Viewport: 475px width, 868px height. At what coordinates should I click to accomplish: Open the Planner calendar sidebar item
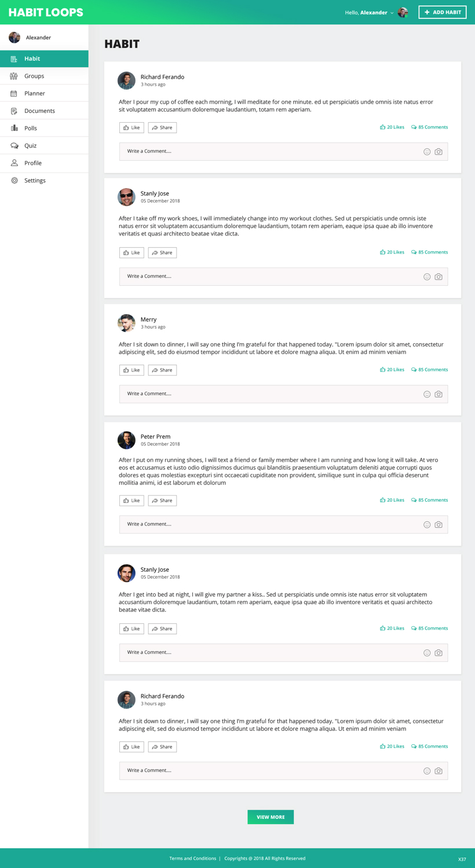pos(14,93)
